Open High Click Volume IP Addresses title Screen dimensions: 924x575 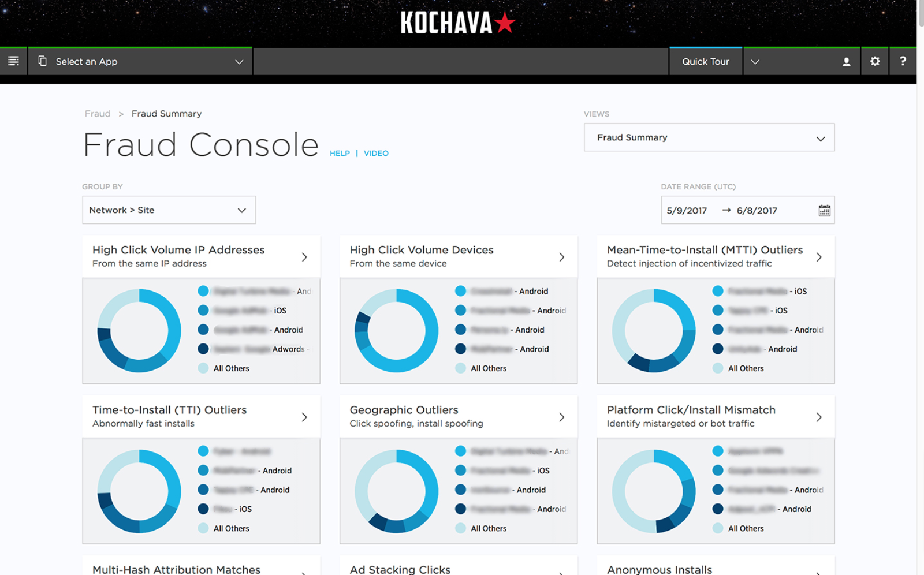point(178,250)
